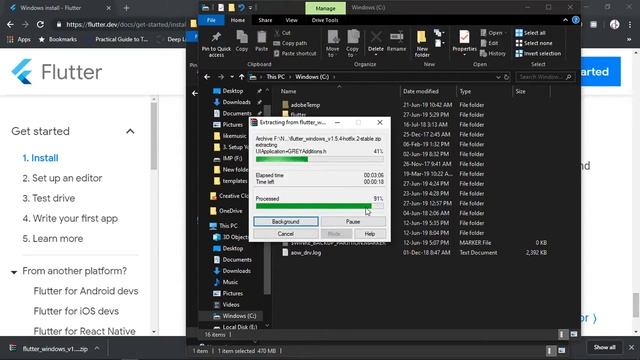The height and width of the screenshot is (360, 640).
Task: Expand Chrome bookmarks overflow chevron
Action: click(x=629, y=39)
